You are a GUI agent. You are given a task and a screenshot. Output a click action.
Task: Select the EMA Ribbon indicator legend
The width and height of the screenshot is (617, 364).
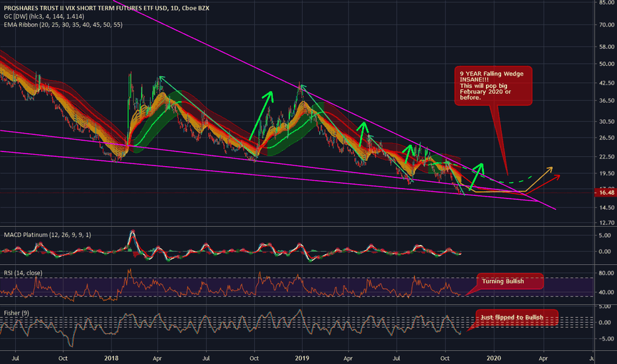click(63, 24)
